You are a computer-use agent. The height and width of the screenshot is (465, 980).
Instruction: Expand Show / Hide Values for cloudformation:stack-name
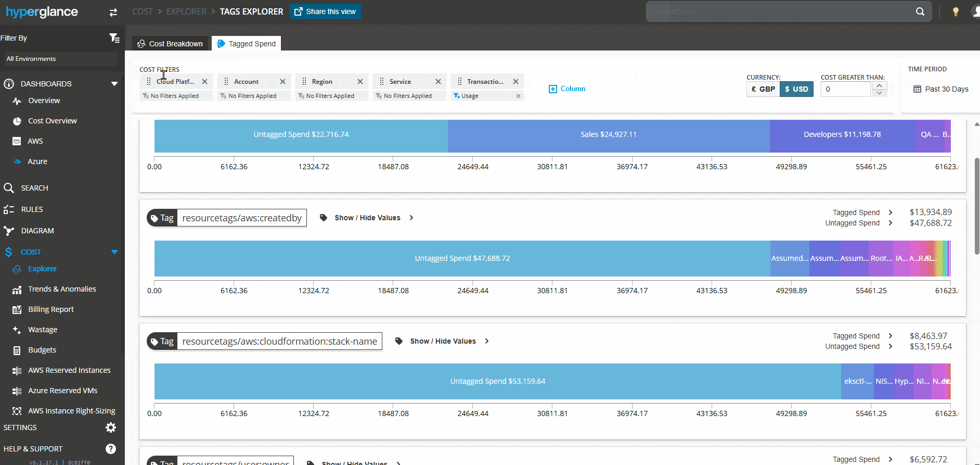tap(442, 341)
